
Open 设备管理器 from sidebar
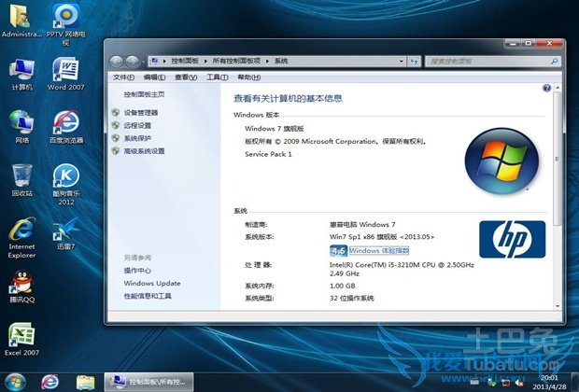(x=141, y=113)
